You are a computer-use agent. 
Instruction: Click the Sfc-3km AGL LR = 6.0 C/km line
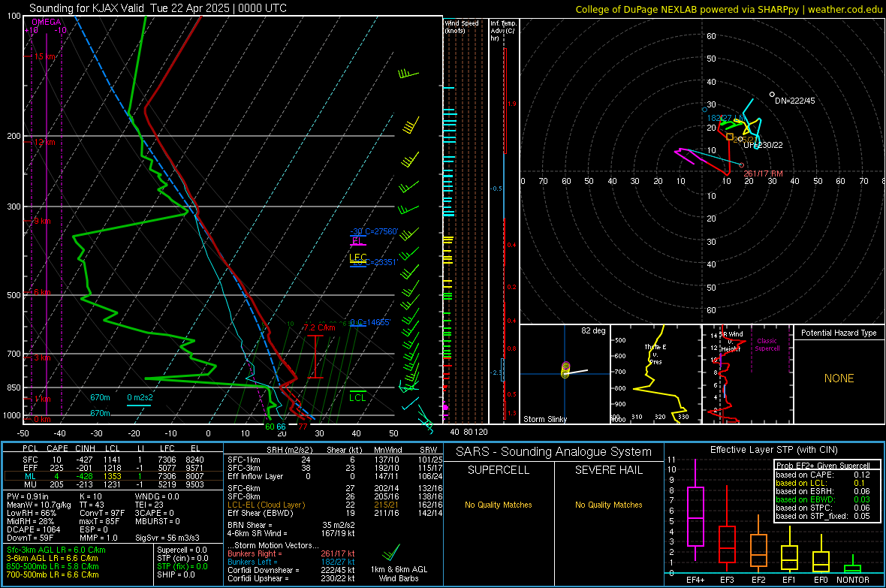pos(56,550)
